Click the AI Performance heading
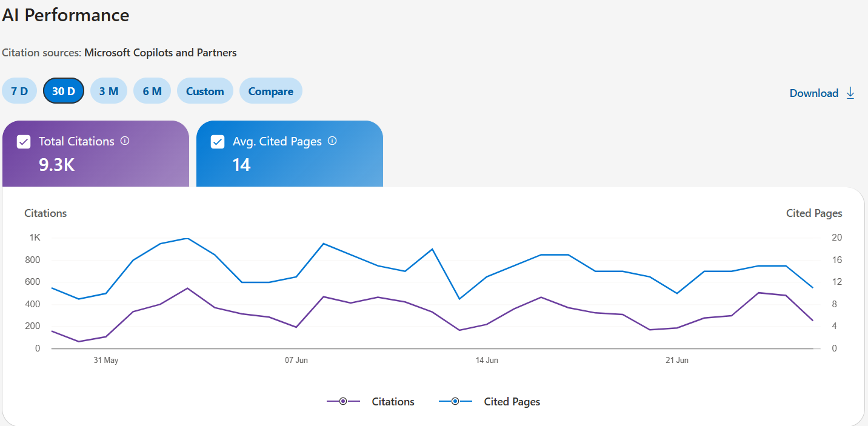The height and width of the screenshot is (426, 868). coord(65,15)
